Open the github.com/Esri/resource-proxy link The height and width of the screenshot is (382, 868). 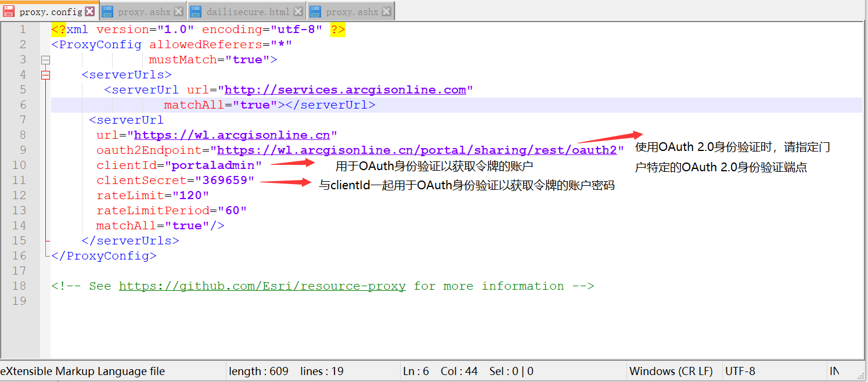[262, 286]
